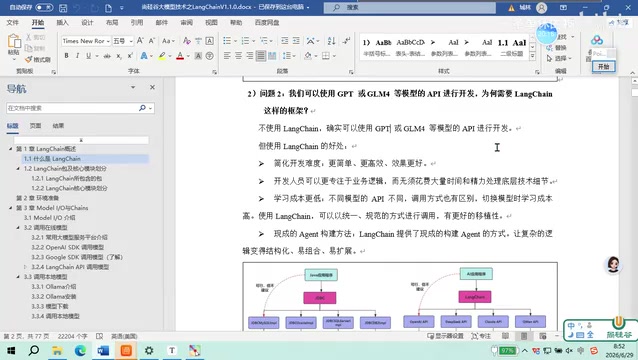Expand 3.2.4 LangChain API node arrow
This screenshot has height=360, width=638.
pyautogui.click(x=26, y=267)
